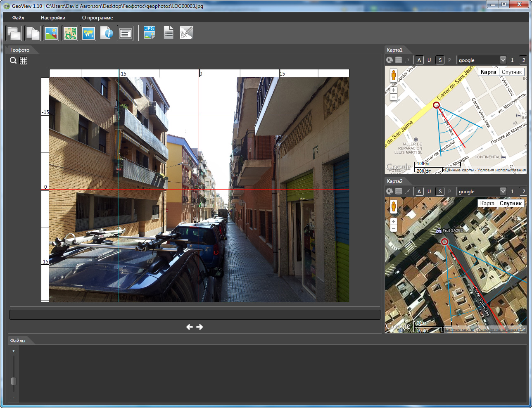Click the world map toolbar icon

88,33
